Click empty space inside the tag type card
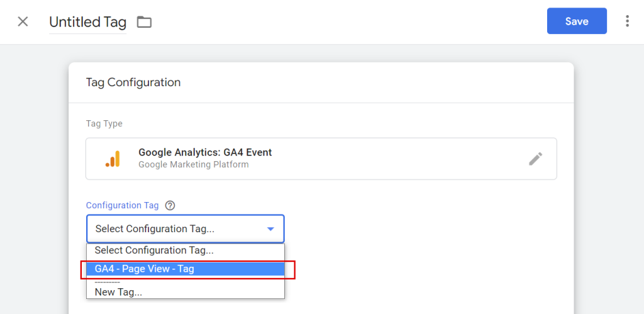The height and width of the screenshot is (314, 644). pyautogui.click(x=390, y=159)
